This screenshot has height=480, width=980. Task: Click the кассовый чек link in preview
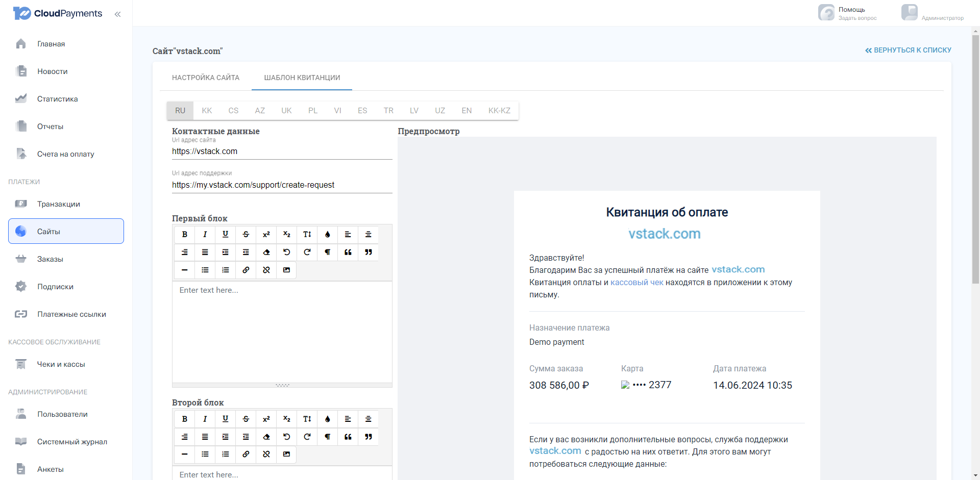[x=637, y=283]
